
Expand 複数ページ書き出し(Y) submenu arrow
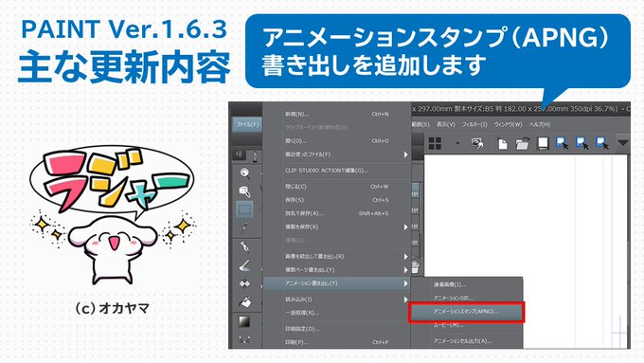coord(405,270)
